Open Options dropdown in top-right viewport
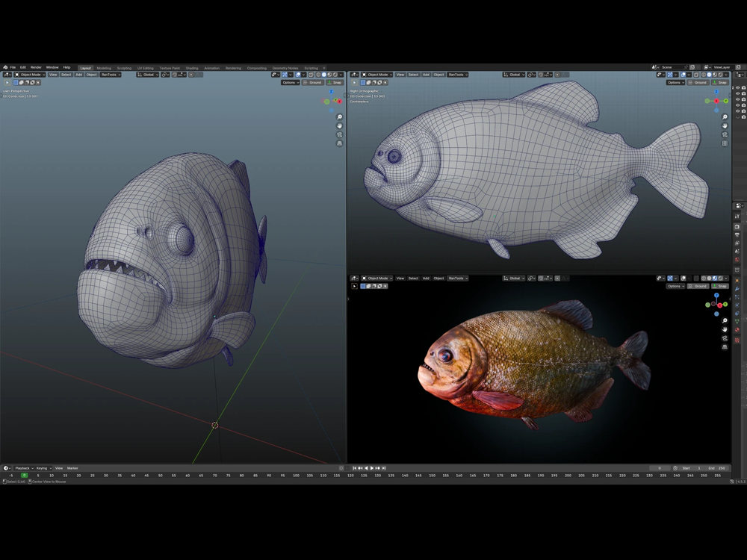The width and height of the screenshot is (747, 560). (675, 82)
